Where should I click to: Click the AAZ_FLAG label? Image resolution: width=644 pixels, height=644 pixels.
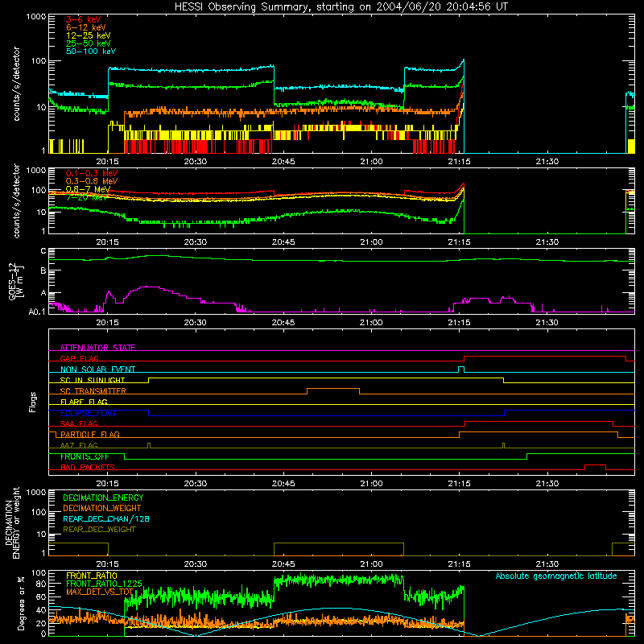pyautogui.click(x=79, y=445)
